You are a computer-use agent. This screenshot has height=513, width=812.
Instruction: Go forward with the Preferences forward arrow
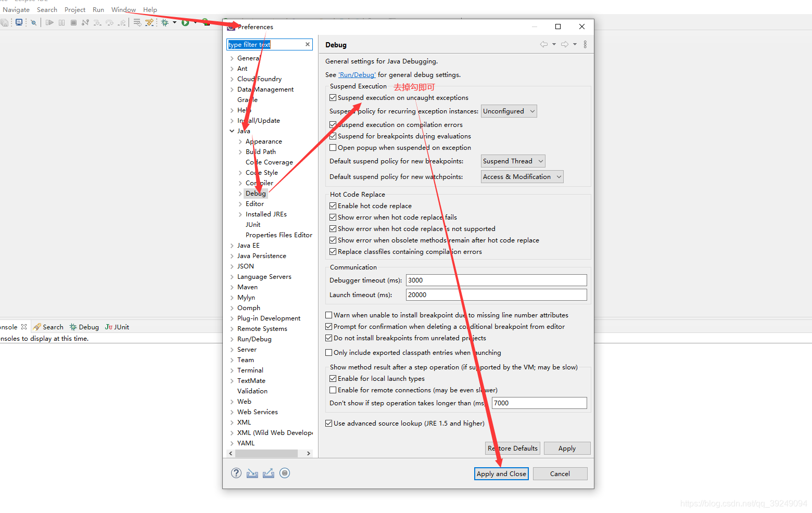click(x=565, y=44)
